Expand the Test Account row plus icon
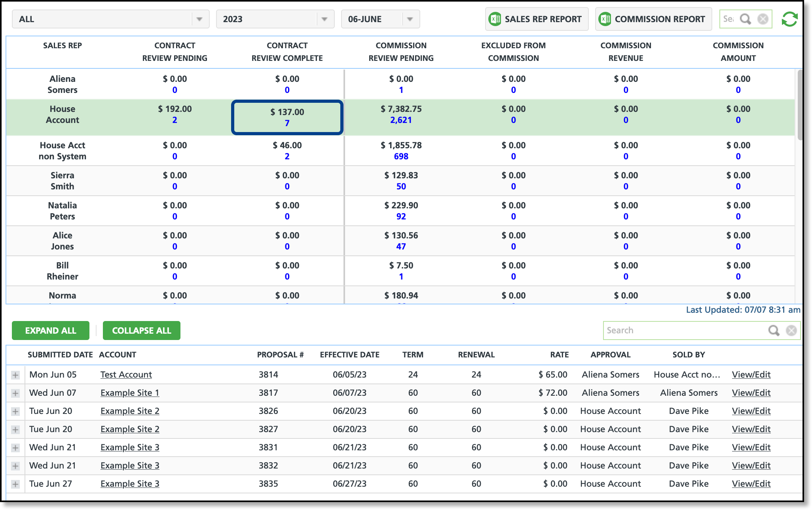Image resolution: width=812 pixels, height=510 pixels. [x=15, y=375]
